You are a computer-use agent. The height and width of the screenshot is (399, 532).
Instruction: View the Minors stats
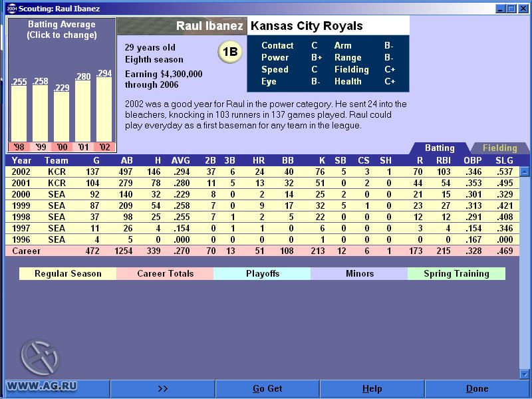[x=359, y=273]
